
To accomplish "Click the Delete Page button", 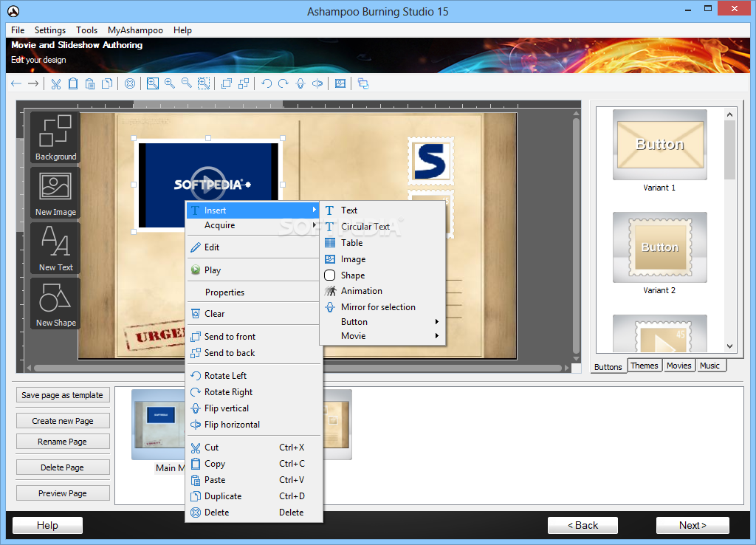I will click(x=63, y=467).
